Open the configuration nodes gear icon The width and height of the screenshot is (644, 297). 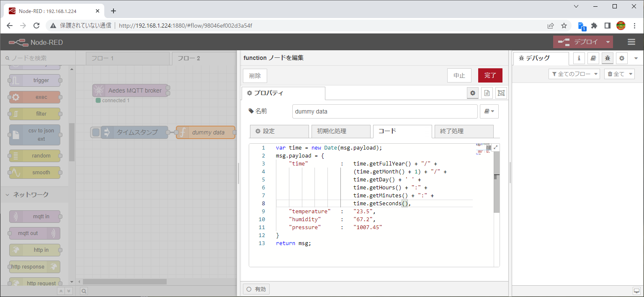pyautogui.click(x=621, y=58)
